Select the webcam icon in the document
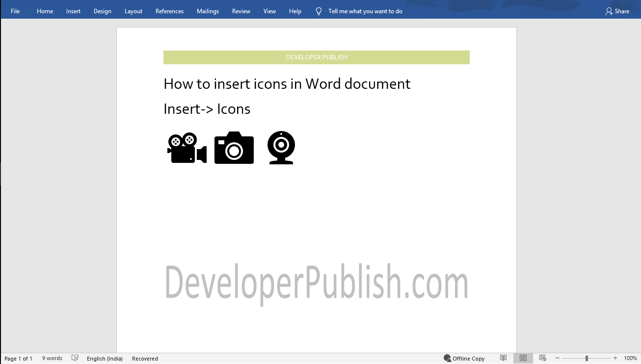The image size is (641, 364). coord(280,148)
